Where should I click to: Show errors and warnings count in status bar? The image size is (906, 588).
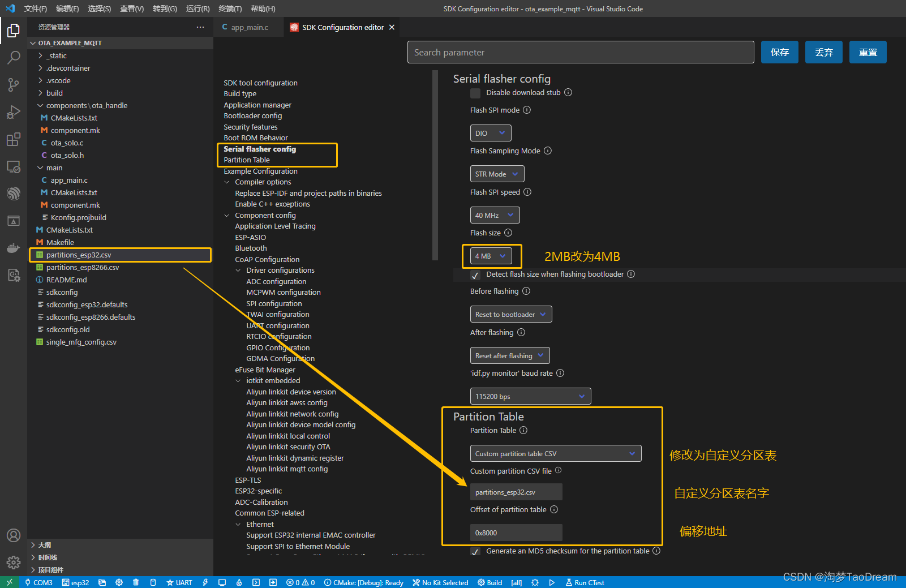300,582
